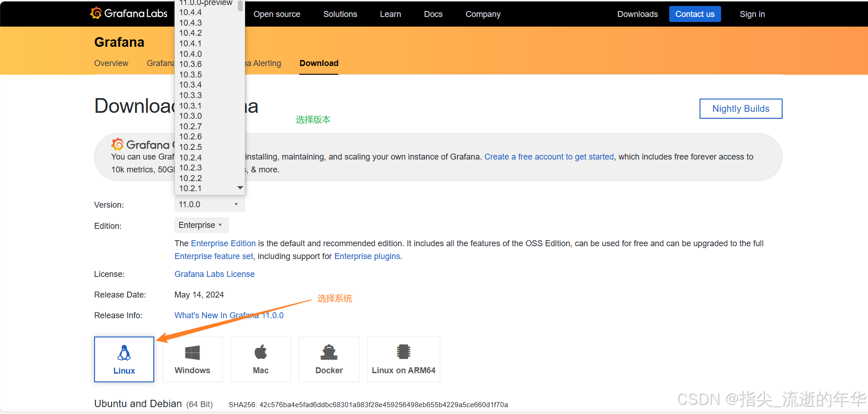The image size is (868, 414).
Task: Choose version 10.3.5 from the list
Action: [x=190, y=75]
